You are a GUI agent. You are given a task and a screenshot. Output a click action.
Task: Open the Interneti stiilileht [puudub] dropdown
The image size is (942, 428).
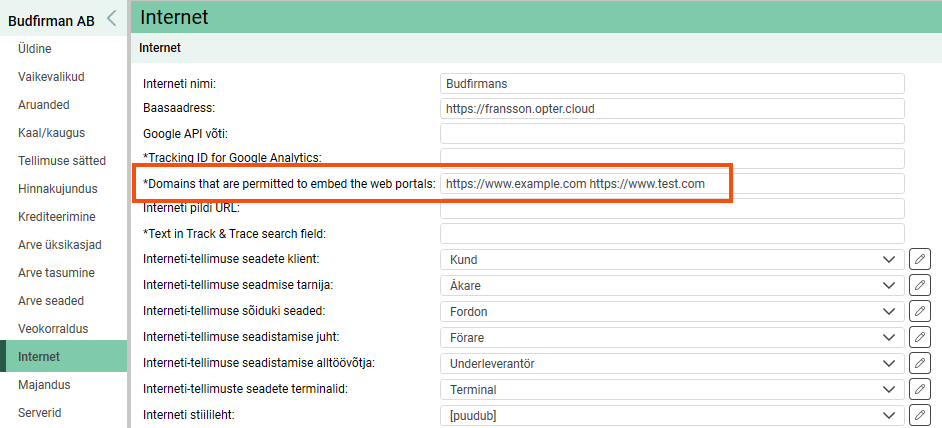click(672, 414)
